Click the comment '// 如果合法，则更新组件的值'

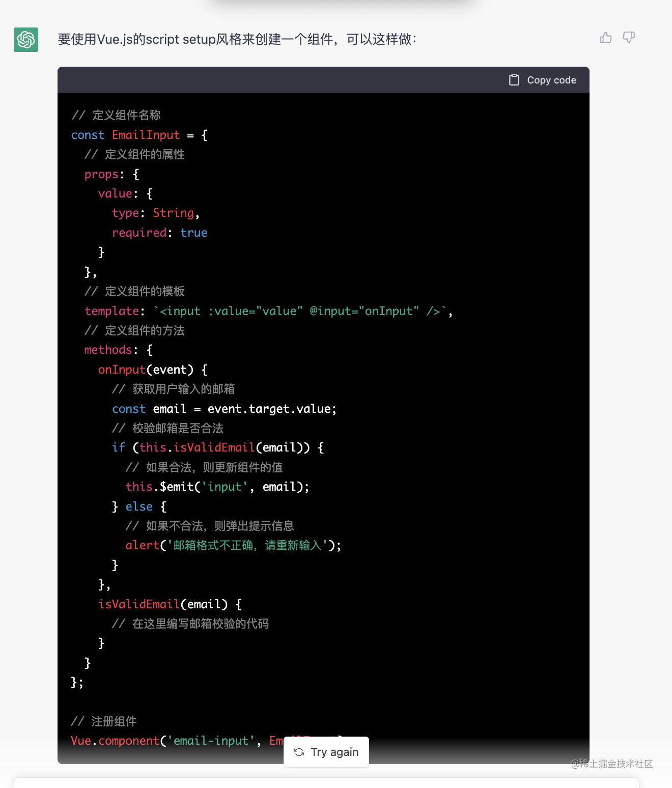tap(204, 467)
